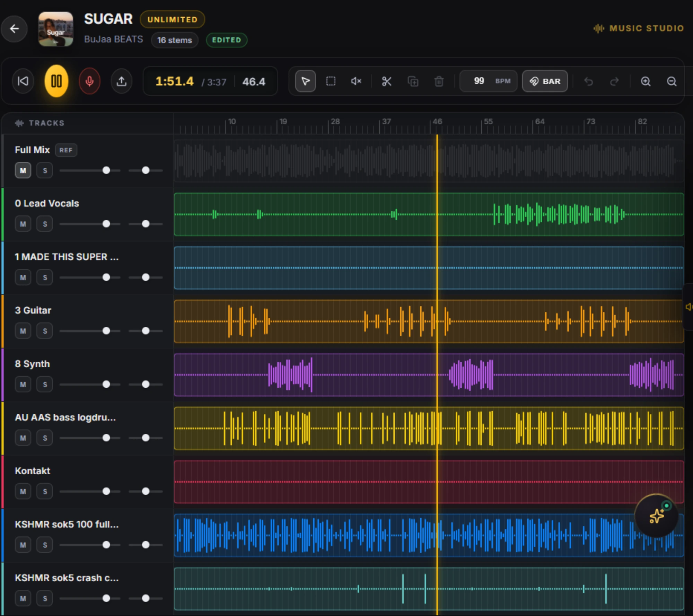Mute the Kontakt track
This screenshot has width=693, height=616.
point(23,491)
